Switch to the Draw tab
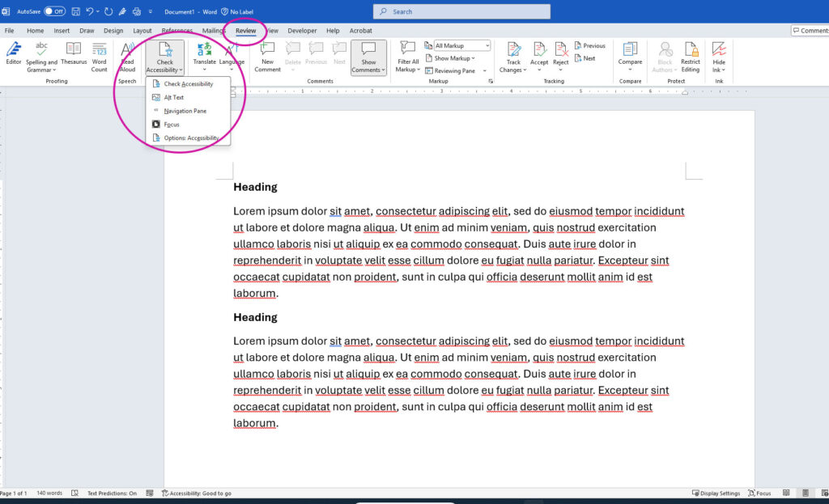Image resolution: width=829 pixels, height=504 pixels. [87, 31]
